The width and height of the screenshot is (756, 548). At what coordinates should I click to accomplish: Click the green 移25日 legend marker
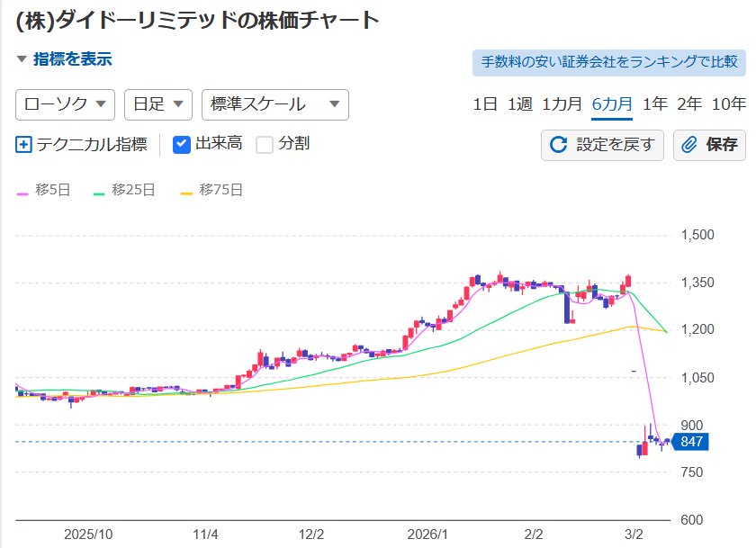click(100, 191)
